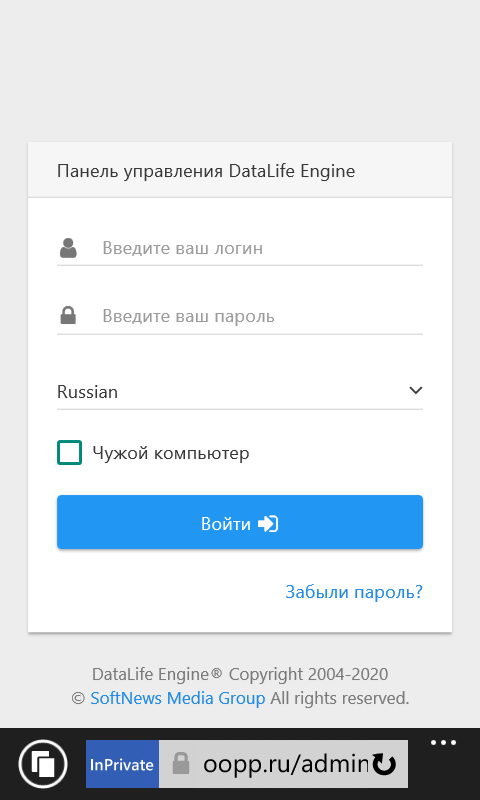Viewport: 480px width, 800px height.
Task: Expand language list via chevron arrow
Action: (416, 391)
